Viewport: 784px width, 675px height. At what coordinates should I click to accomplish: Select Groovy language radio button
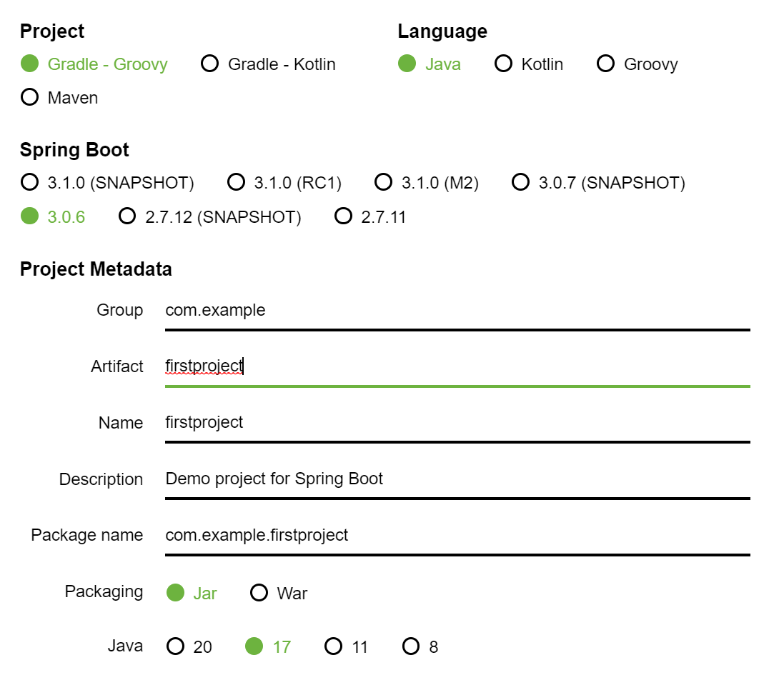(606, 64)
